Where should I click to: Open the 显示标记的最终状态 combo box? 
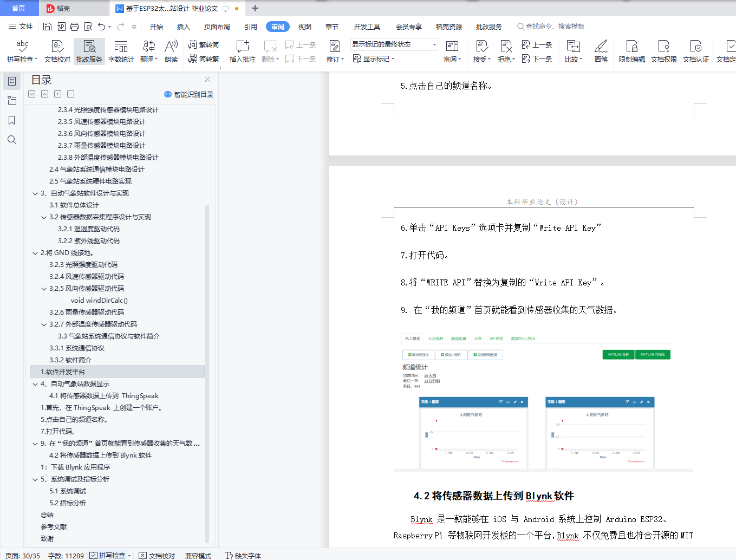pyautogui.click(x=394, y=44)
